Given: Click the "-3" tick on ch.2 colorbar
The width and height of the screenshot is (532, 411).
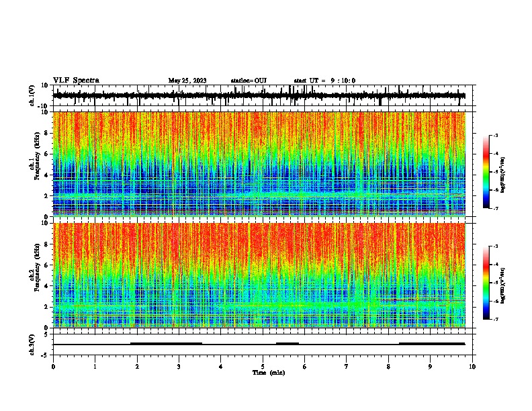Looking at the screenshot, I should (495, 246).
